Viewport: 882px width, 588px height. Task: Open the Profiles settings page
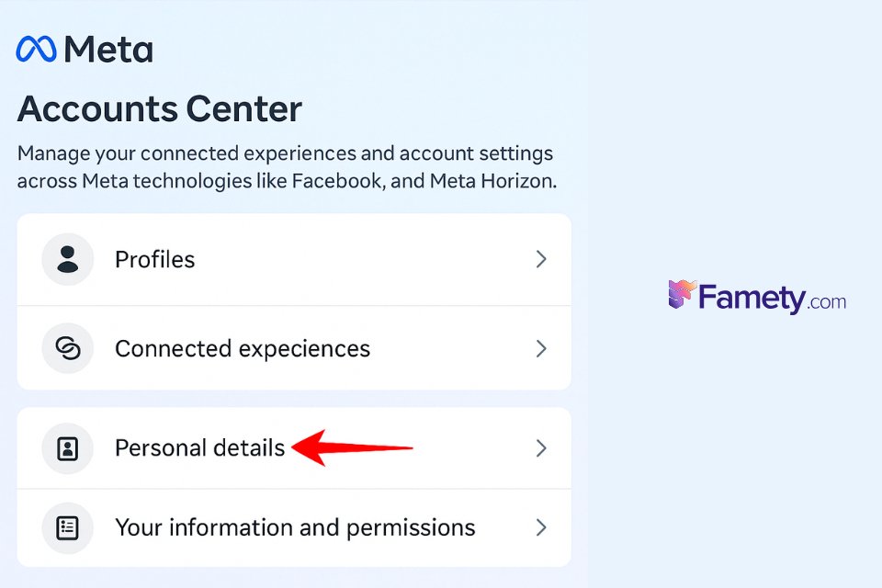pyautogui.click(x=154, y=259)
